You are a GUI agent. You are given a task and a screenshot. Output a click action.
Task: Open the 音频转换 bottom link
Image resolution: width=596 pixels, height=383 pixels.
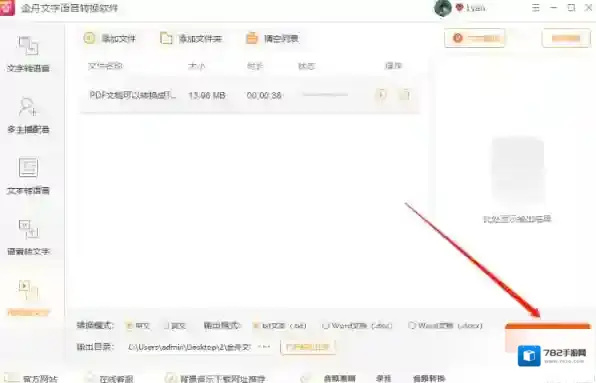pos(429,378)
